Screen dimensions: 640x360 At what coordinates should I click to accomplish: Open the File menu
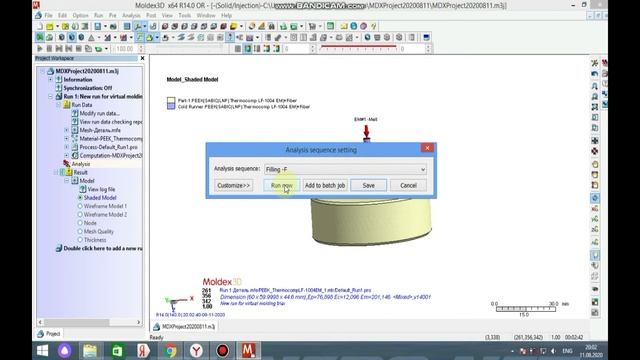49,16
